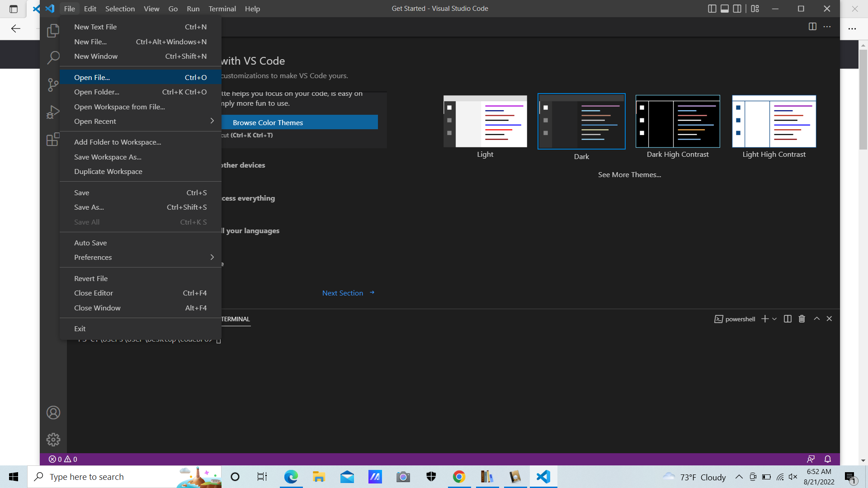Select Save As... menu entry
Screen dimensions: 868x488
click(140, 207)
